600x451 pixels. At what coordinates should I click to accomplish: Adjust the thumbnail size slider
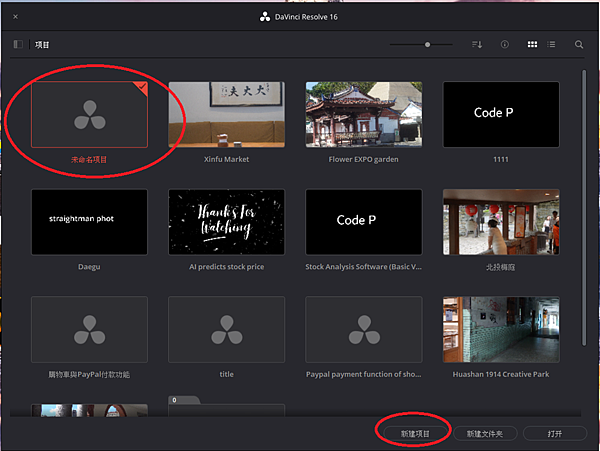point(421,44)
